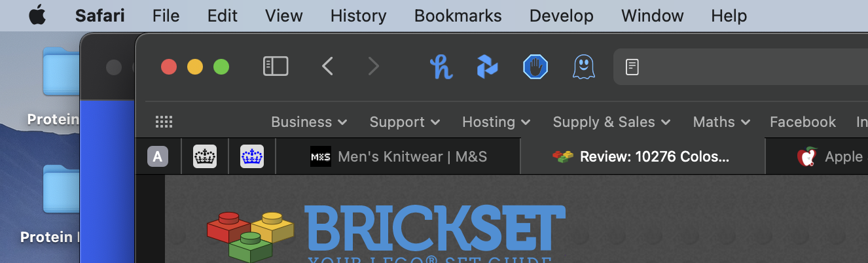Open the hand stop-sign ad blocker extension
Screen dimensions: 868x263
pos(535,67)
